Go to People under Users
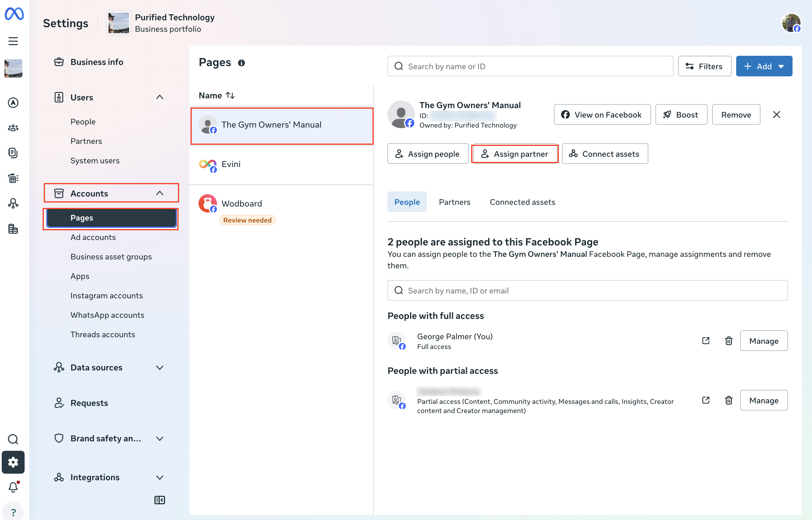 coord(83,122)
